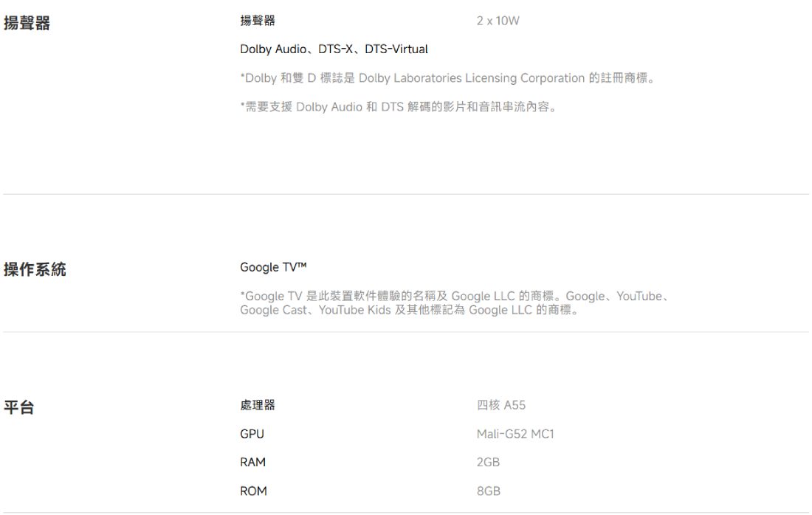The height and width of the screenshot is (515, 812).
Task: Click the Dolby Laboratories Licensing Corporation trademark note
Action: tap(447, 78)
